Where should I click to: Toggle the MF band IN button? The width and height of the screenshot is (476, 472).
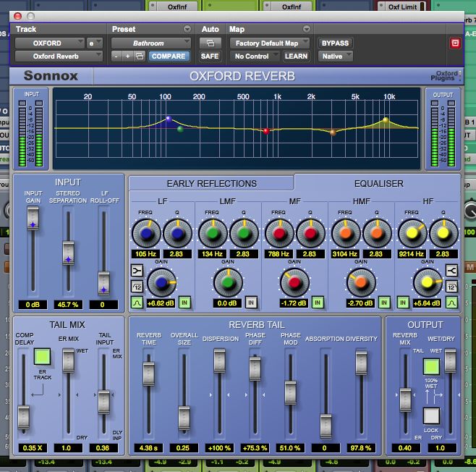tap(318, 303)
